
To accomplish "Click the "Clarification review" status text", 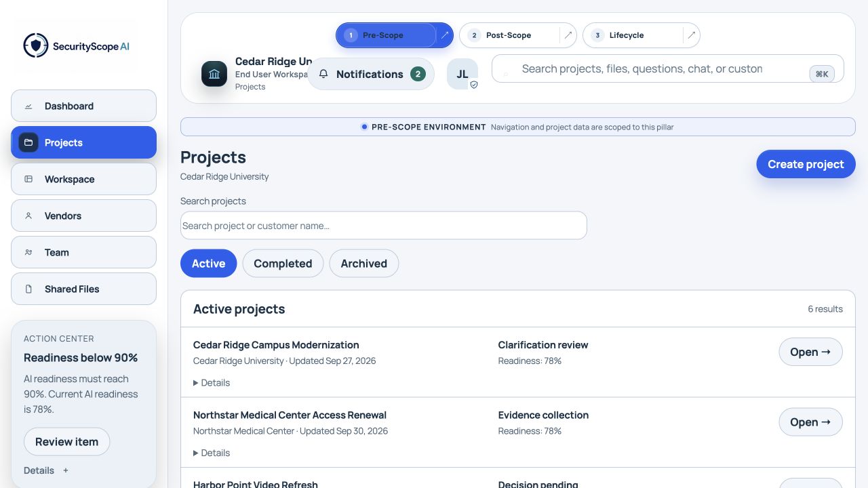I will click(543, 345).
